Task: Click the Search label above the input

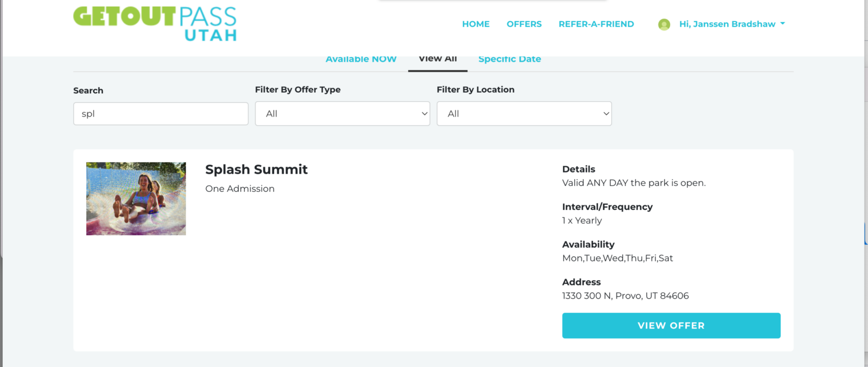Action: [88, 90]
